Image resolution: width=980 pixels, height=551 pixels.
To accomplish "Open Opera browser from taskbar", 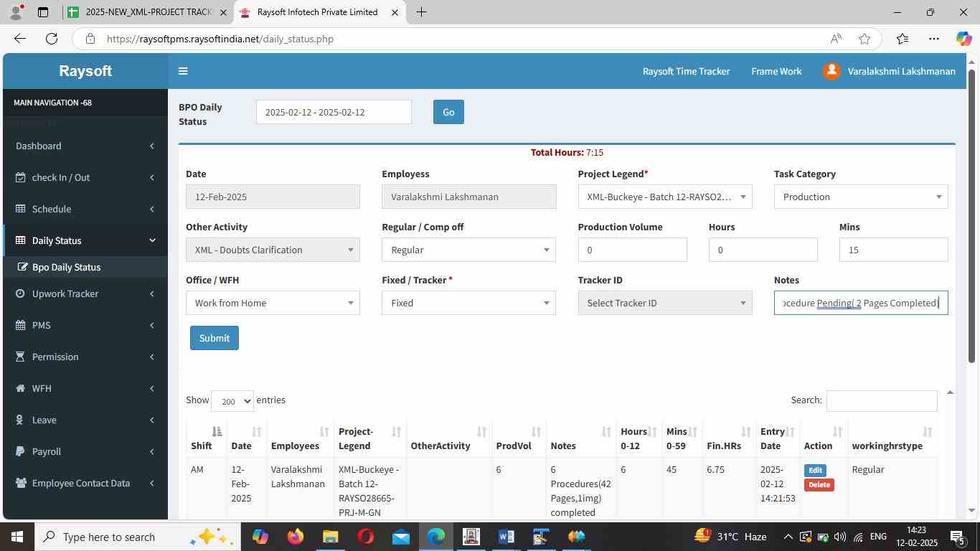I will click(365, 537).
